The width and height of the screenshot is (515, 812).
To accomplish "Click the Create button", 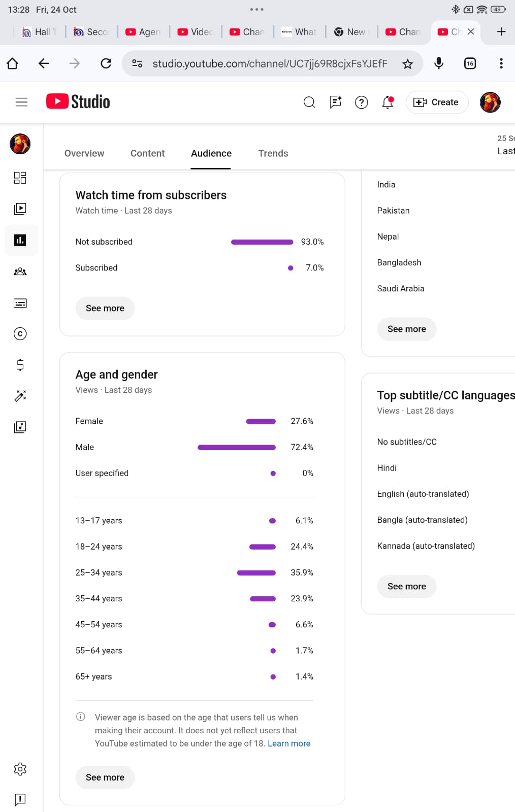I will pos(437,103).
